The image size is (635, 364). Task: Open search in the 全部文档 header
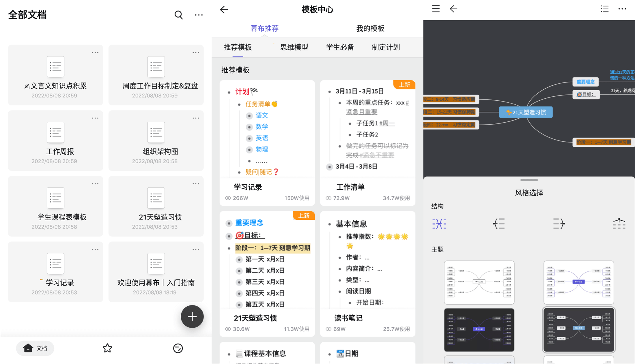[x=178, y=15]
